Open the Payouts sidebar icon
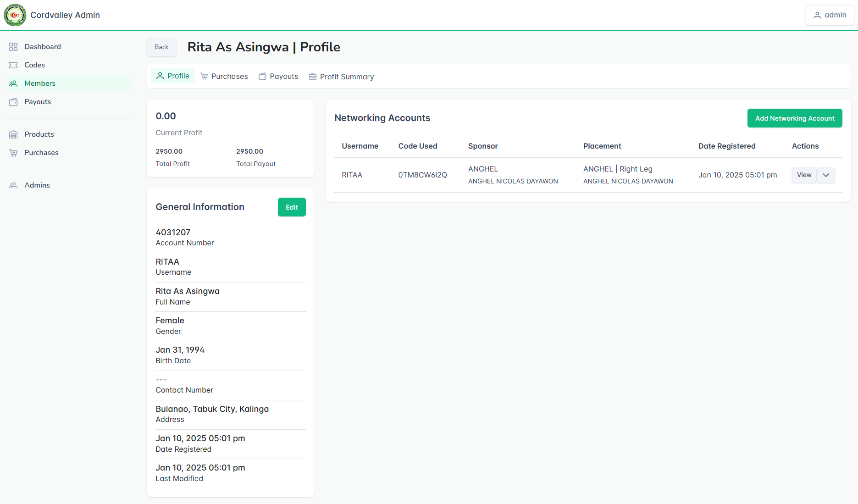Viewport: 858px width, 504px height. tap(13, 101)
